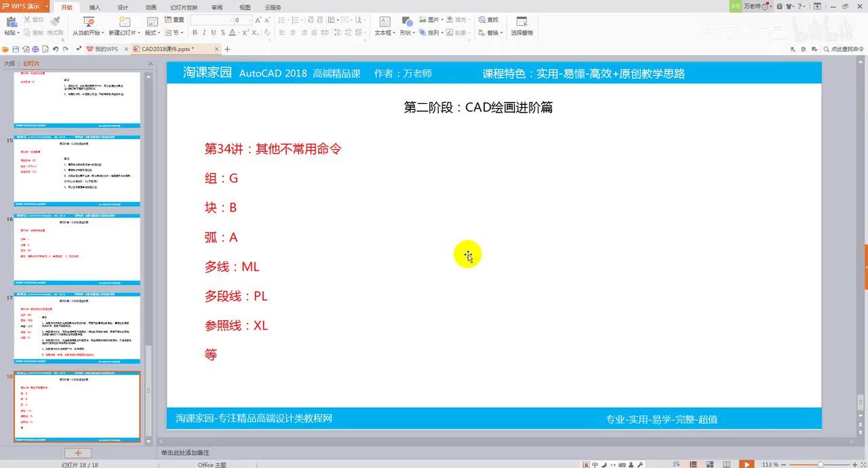868x468 pixels.
Task: Toggle Italic text formatting
Action: (x=204, y=33)
